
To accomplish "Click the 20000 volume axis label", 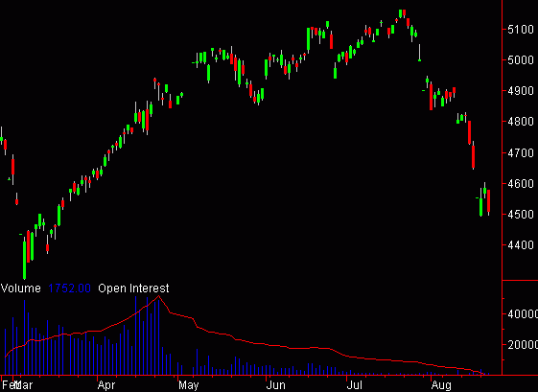I will pos(523,345).
